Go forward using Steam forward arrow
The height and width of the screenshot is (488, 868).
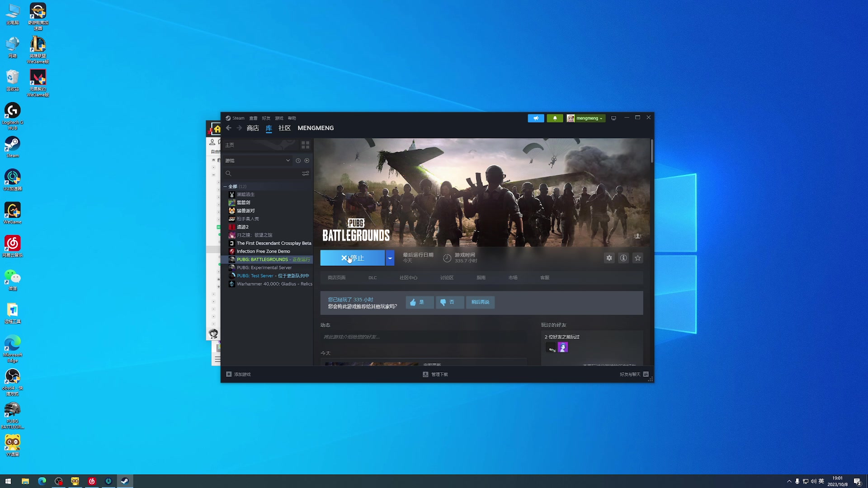[x=239, y=128]
